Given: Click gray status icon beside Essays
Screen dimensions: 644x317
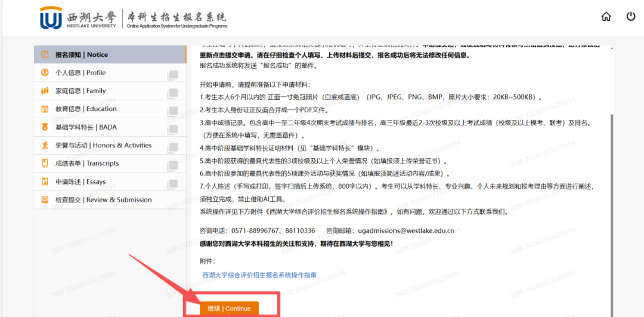Looking at the screenshot, I should click(x=172, y=183).
